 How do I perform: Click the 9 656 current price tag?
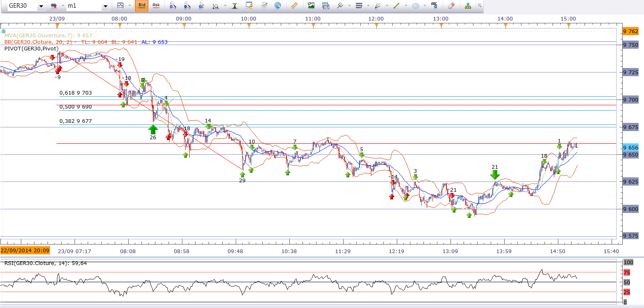[630, 148]
